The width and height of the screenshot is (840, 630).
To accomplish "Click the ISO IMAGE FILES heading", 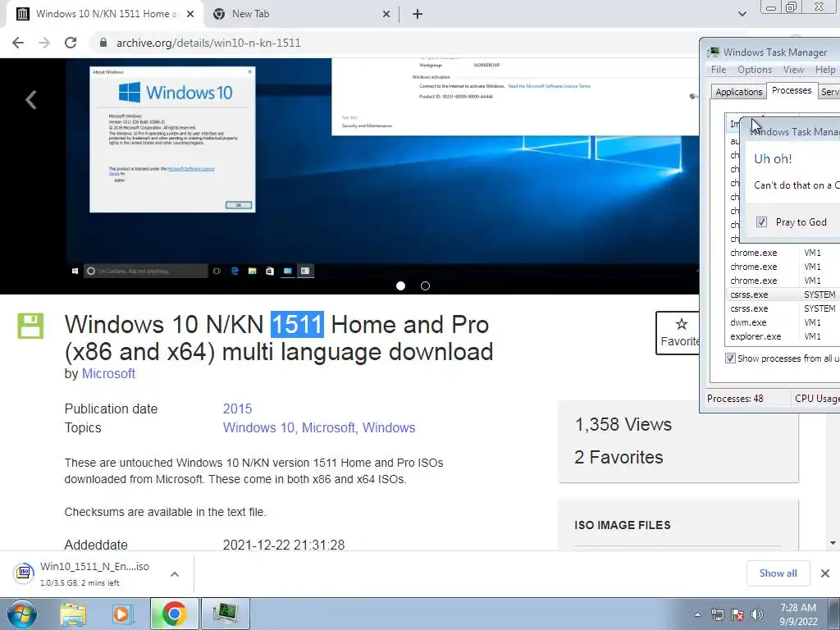I will coord(623,525).
